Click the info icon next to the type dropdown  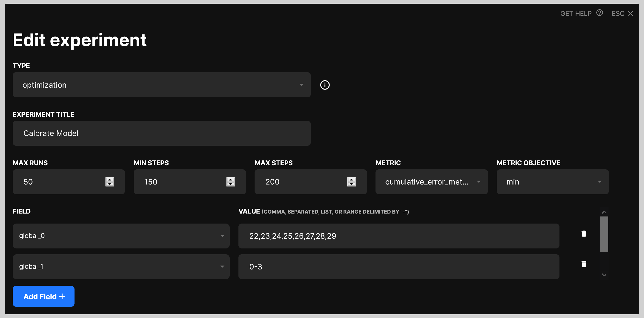(325, 85)
